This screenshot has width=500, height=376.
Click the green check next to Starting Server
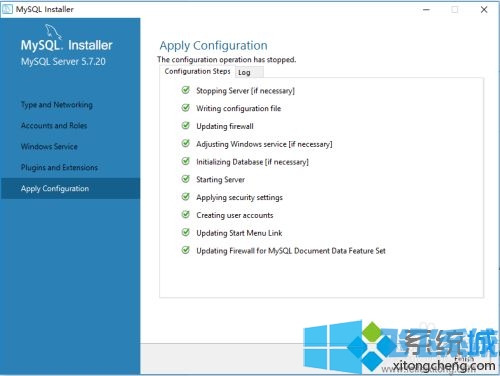186,179
